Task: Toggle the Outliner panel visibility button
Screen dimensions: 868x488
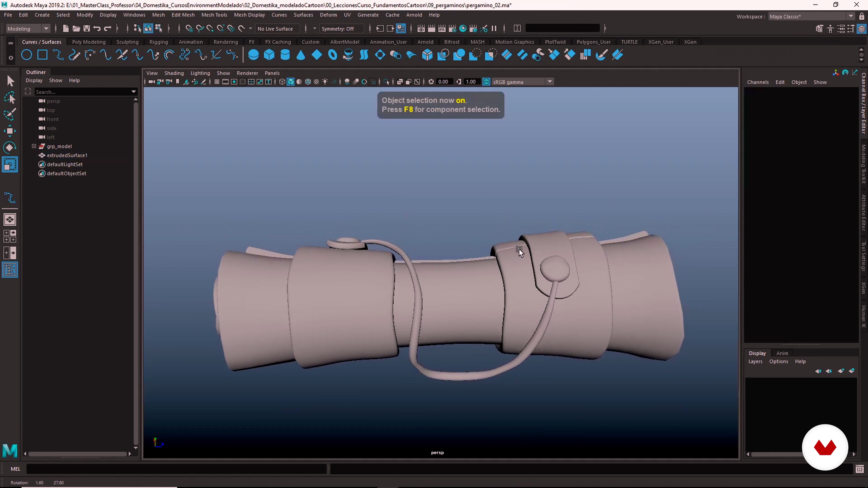Action: tap(10, 270)
